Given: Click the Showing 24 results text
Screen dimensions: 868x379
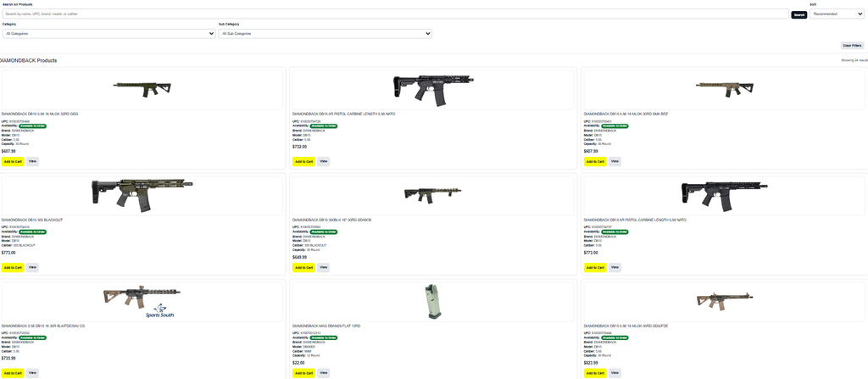Looking at the screenshot, I should (854, 60).
